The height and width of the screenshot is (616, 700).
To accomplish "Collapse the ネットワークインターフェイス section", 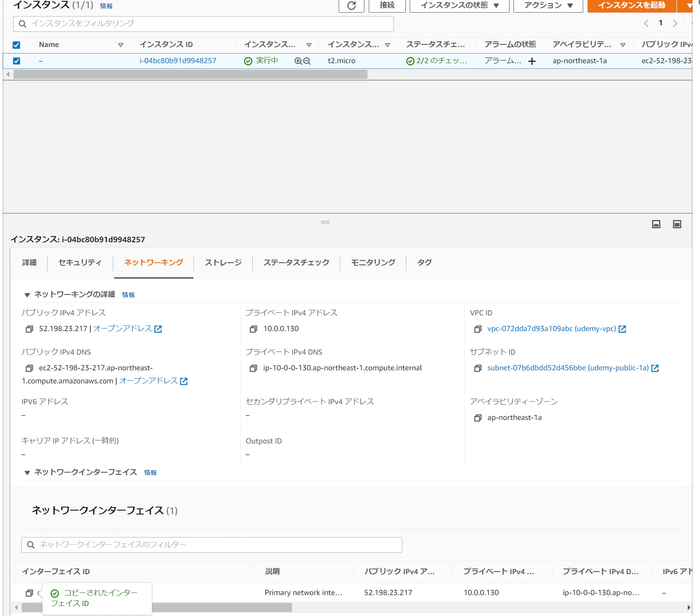I will [27, 473].
